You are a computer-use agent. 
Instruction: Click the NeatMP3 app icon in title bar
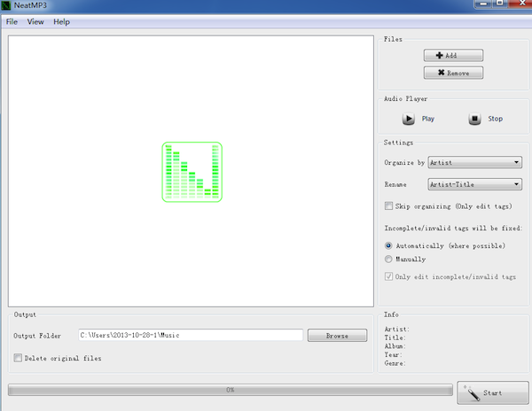coord(8,7)
